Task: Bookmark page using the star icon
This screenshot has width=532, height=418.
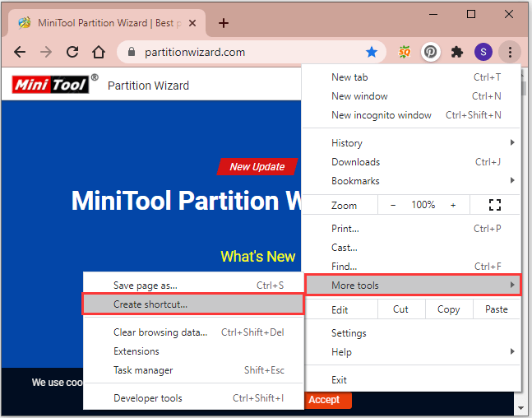Action: coord(372,52)
